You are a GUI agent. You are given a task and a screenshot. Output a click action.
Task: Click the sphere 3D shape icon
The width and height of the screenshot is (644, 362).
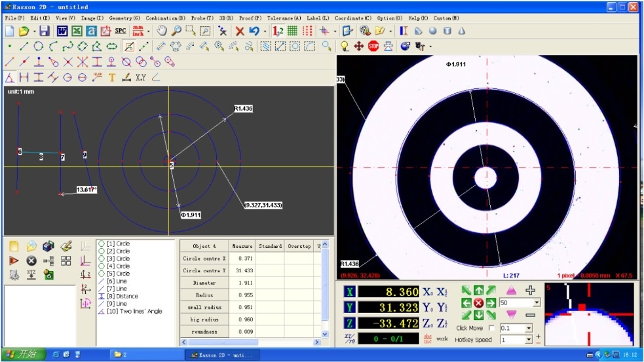(x=433, y=31)
